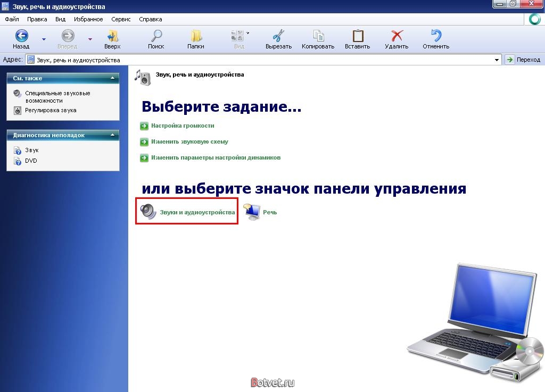The image size is (545, 392).
Task: Click the Отменить undo icon
Action: (x=436, y=36)
